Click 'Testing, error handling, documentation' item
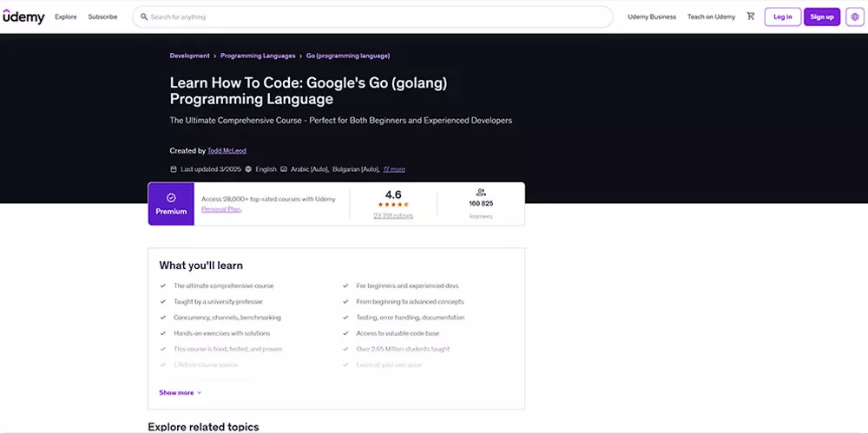 pyautogui.click(x=411, y=318)
